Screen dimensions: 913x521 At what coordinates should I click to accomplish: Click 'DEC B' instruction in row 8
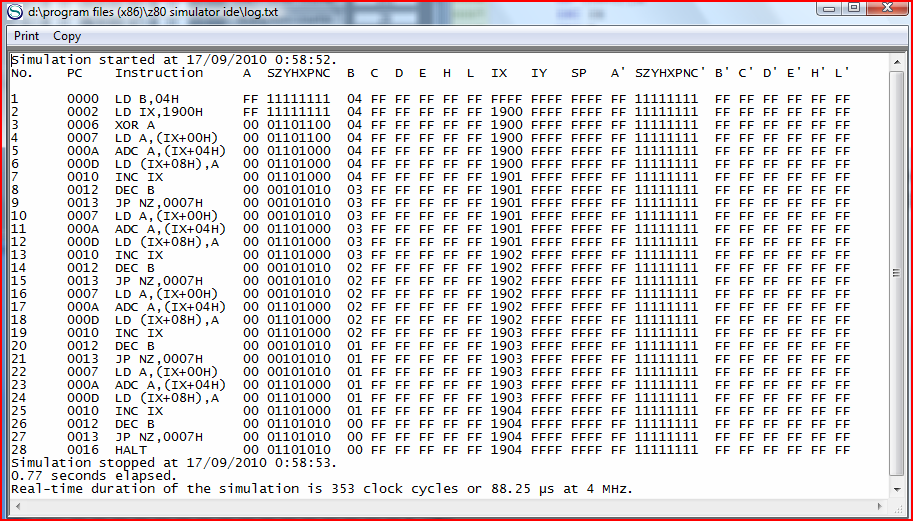pyautogui.click(x=135, y=190)
